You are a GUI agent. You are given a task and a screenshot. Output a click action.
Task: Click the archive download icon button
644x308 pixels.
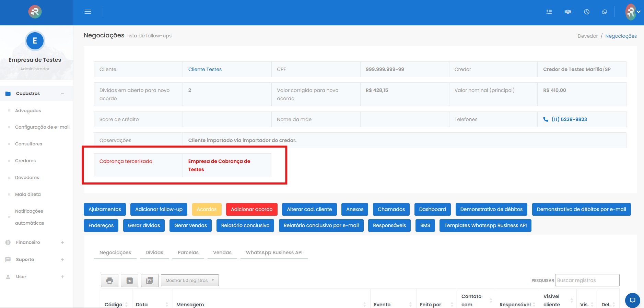pos(129,281)
